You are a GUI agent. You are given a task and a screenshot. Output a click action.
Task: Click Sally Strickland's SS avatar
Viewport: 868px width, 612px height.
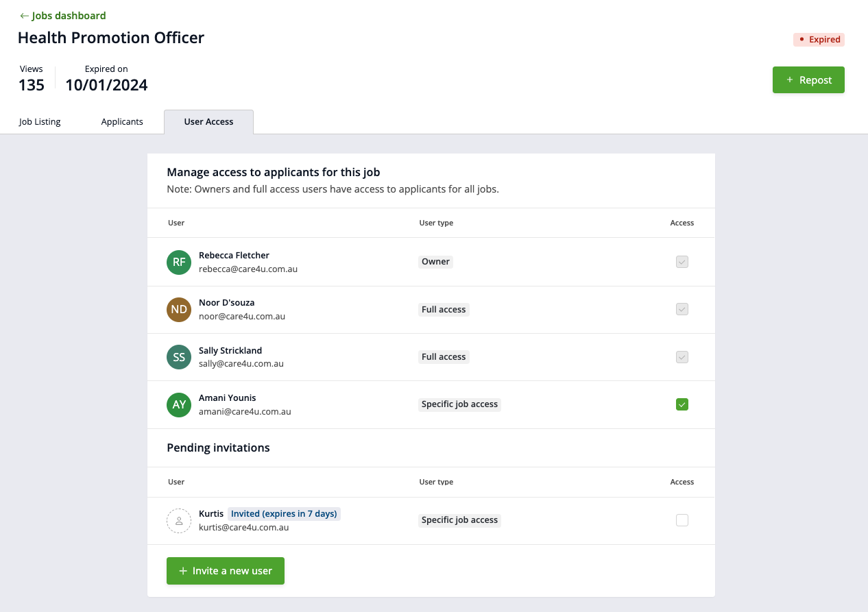pyautogui.click(x=179, y=357)
